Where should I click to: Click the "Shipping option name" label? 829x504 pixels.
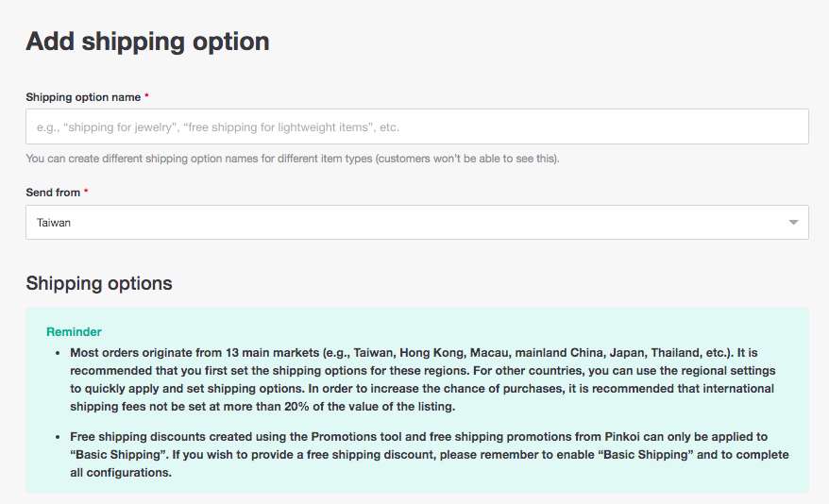pyautogui.click(x=83, y=97)
